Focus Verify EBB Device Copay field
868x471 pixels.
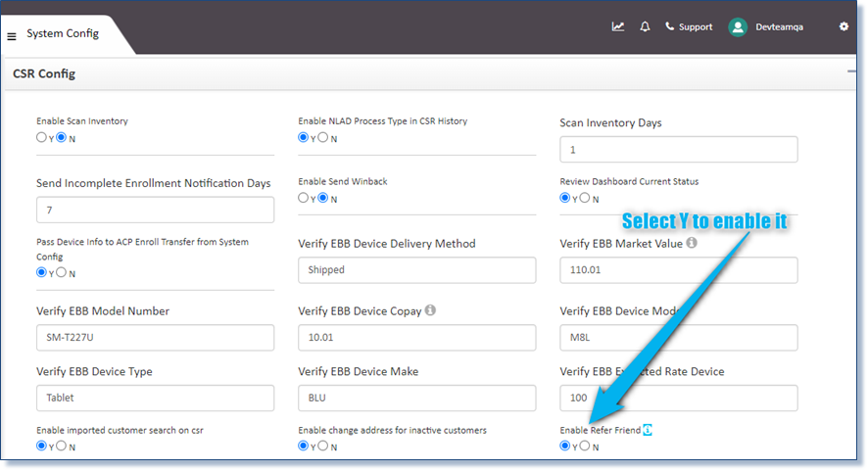point(416,338)
